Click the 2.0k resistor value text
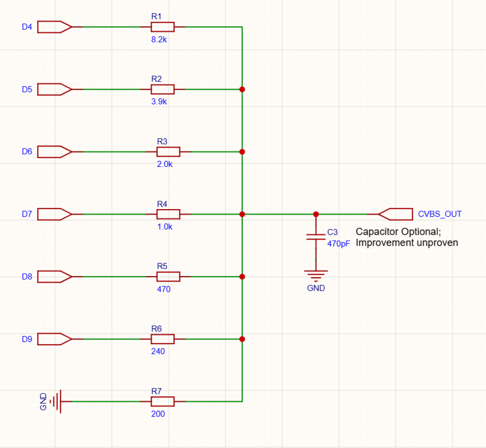 (x=165, y=164)
